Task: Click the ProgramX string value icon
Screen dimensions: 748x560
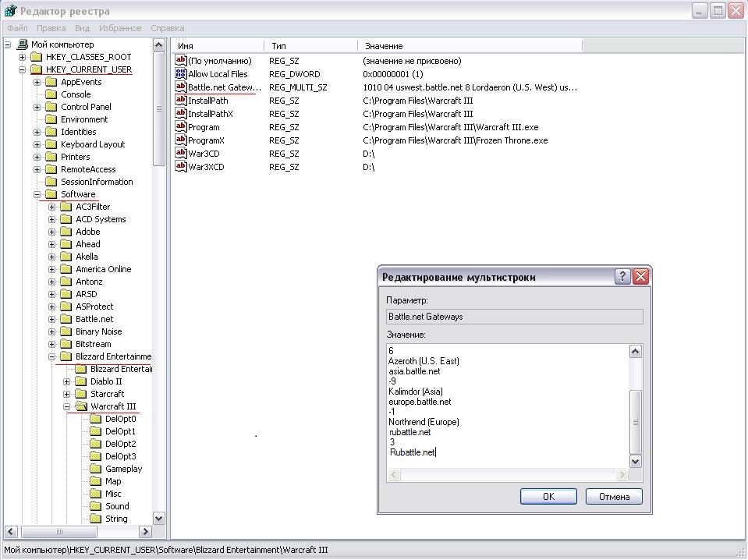Action: (x=180, y=140)
